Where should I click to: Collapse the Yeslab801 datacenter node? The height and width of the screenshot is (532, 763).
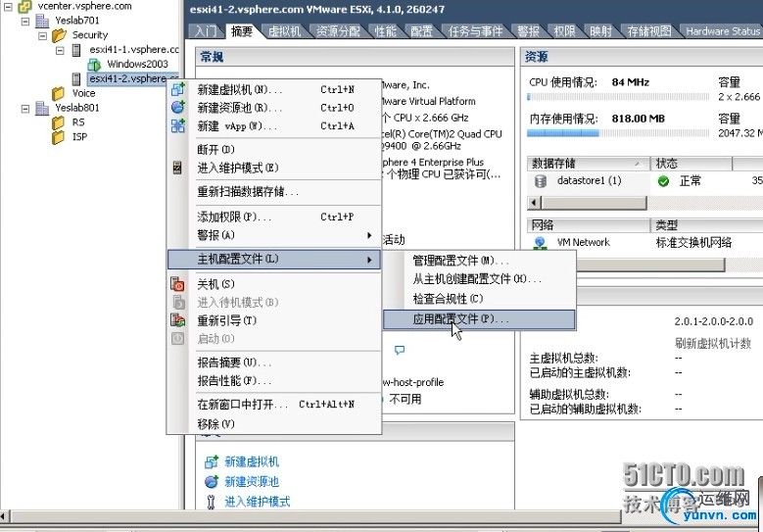25,108
